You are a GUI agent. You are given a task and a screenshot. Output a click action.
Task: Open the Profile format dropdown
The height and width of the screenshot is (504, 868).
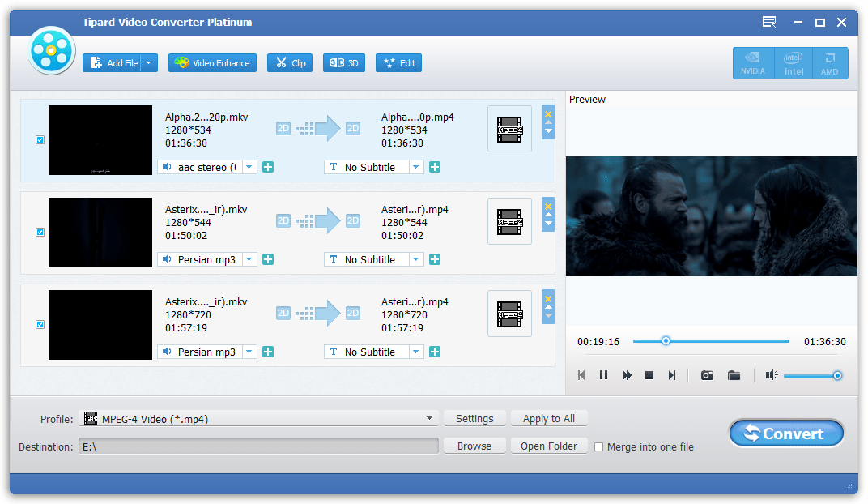(258, 419)
